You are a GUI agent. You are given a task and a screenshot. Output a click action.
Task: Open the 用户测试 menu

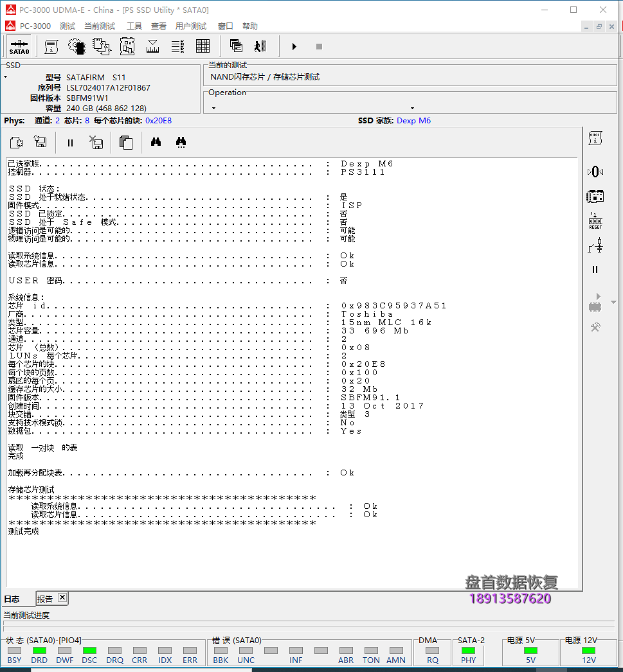[191, 26]
